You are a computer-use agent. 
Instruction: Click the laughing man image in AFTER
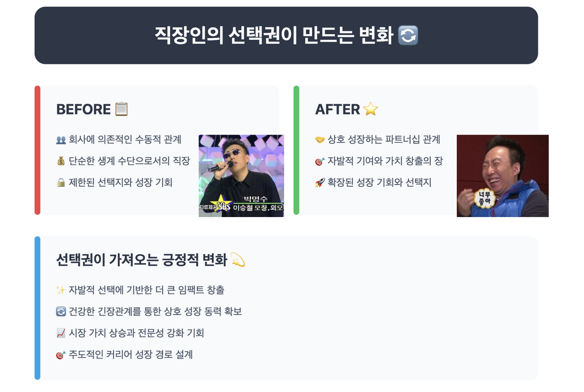(x=502, y=176)
